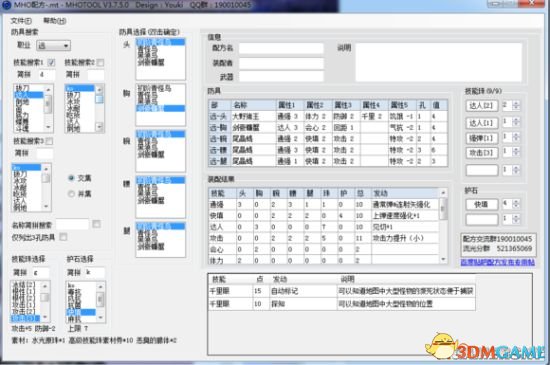Select the 交集 radio button
This screenshot has width=550, height=365.
tap(71, 178)
